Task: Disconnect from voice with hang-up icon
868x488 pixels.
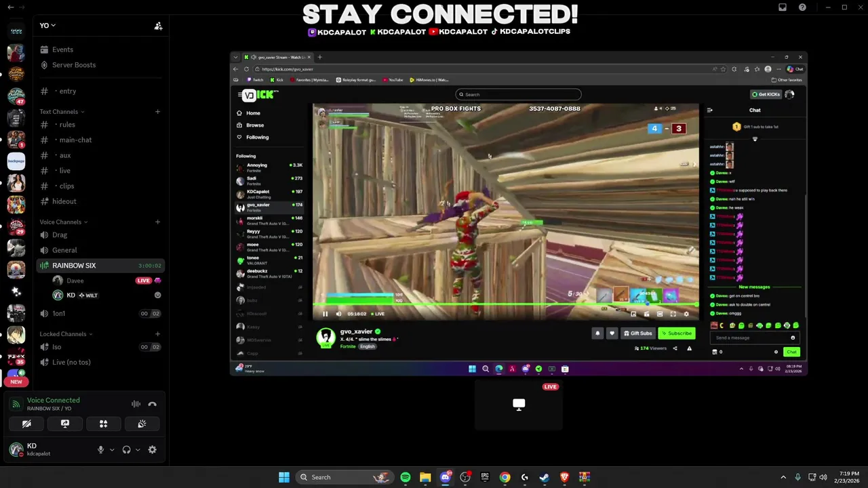Action: coord(152,404)
